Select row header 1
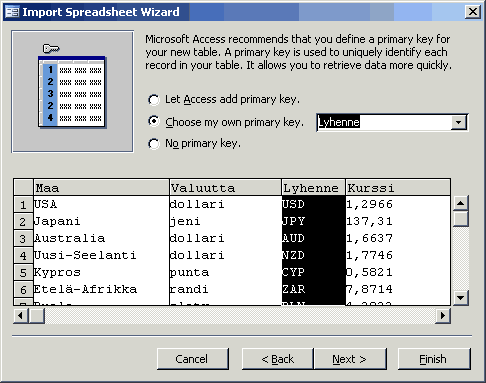This screenshot has width=486, height=383. point(23,204)
